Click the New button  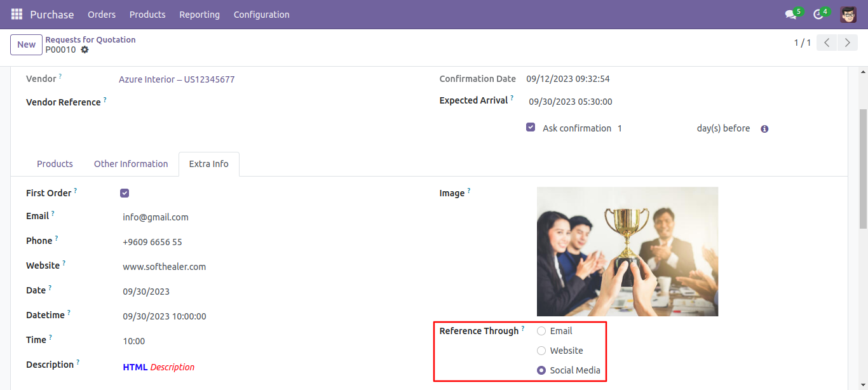click(x=26, y=44)
